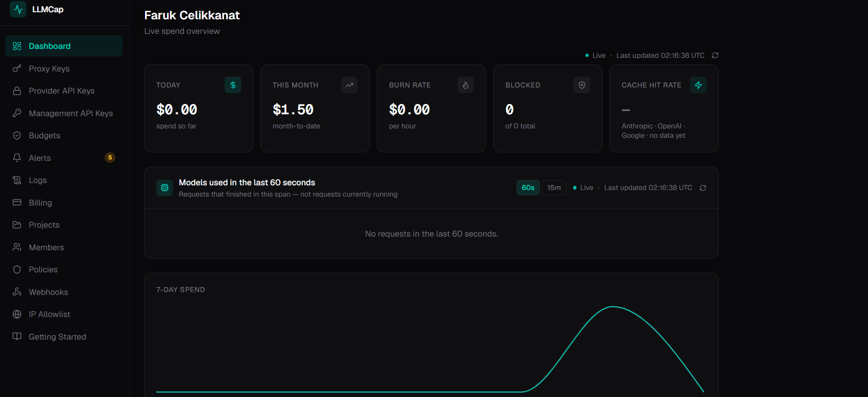Open the Getting Started guide
This screenshot has width=868, height=397.
click(64, 337)
